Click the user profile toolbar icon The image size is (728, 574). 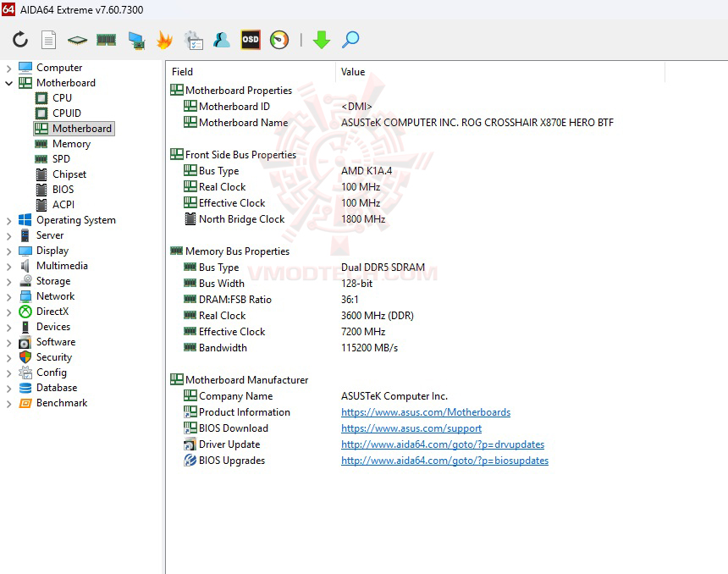[x=222, y=40]
